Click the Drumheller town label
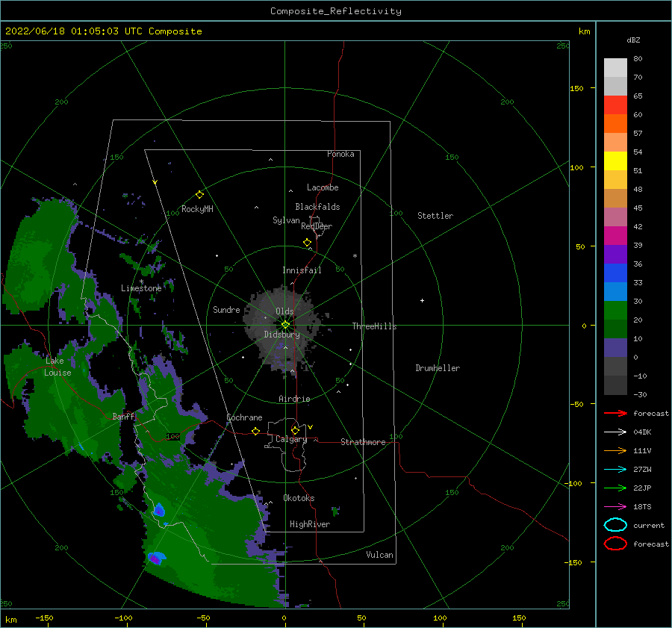 pyautogui.click(x=438, y=368)
